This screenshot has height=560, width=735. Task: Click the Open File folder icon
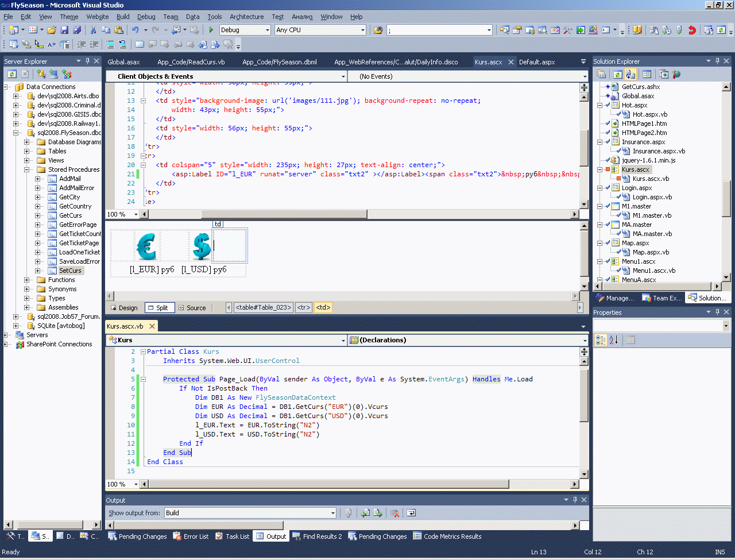click(52, 30)
